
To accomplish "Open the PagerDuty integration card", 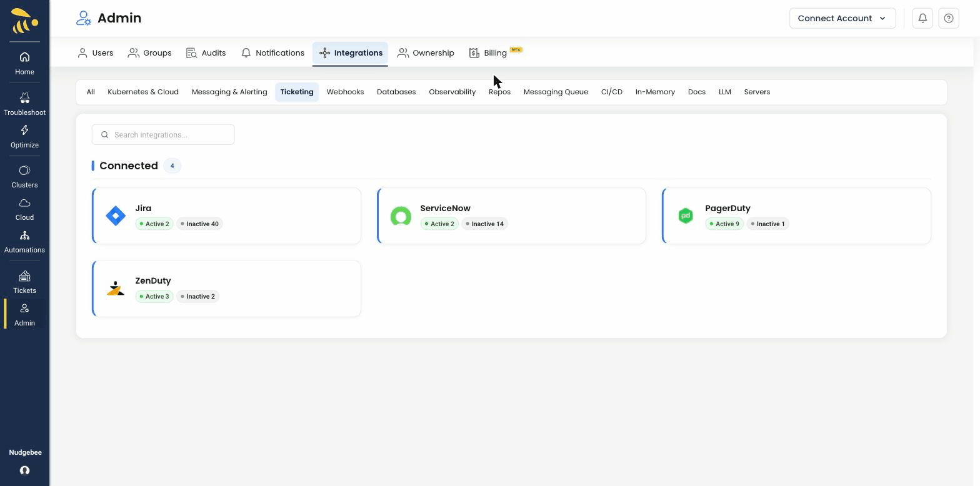I will 796,216.
